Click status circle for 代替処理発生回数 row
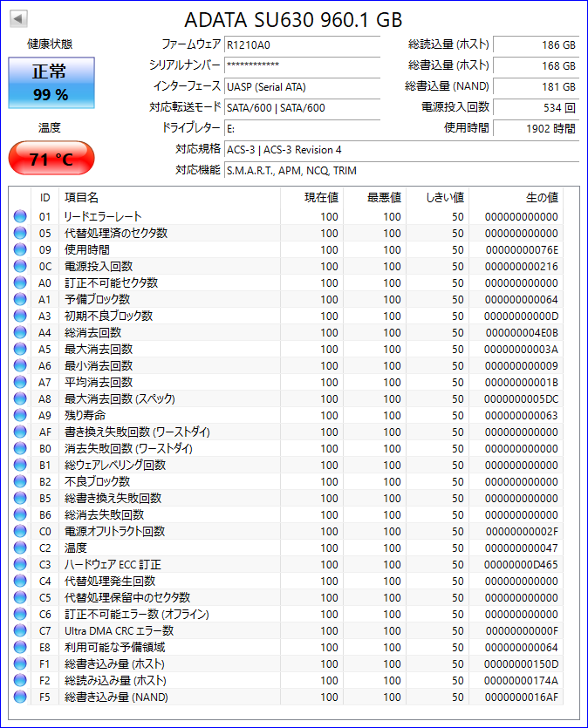 coord(20,581)
